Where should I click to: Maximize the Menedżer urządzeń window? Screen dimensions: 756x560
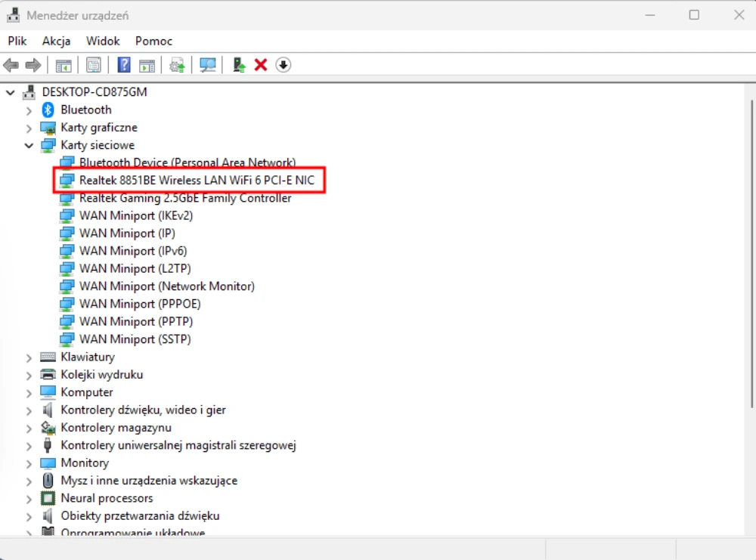[x=694, y=15]
